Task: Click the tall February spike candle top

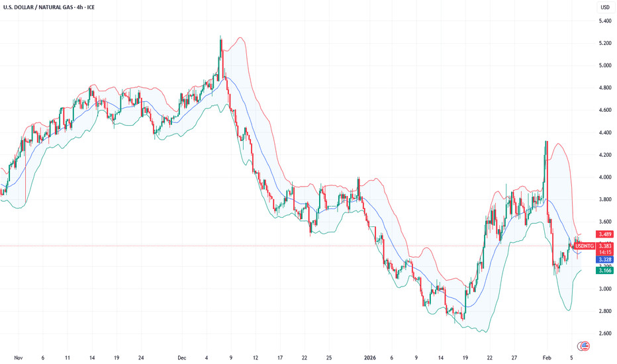Action: (546, 142)
